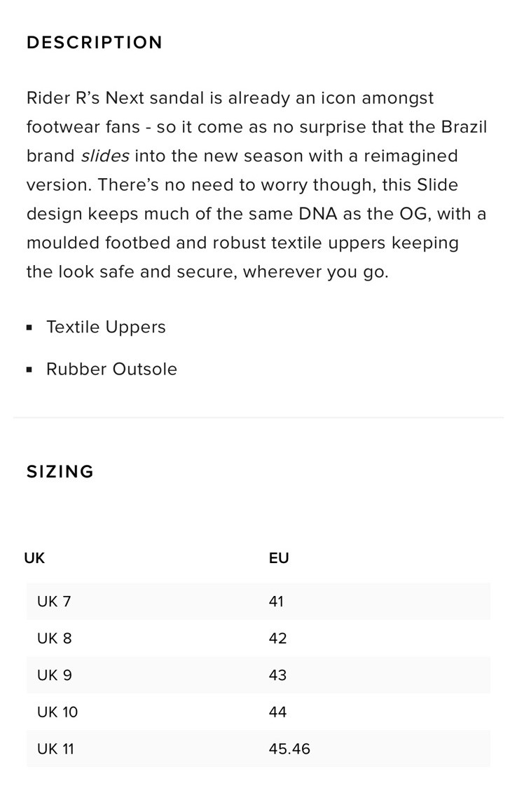This screenshot has height=812, width=517.
Task: Click the DESCRIPTION heading
Action: (x=94, y=43)
